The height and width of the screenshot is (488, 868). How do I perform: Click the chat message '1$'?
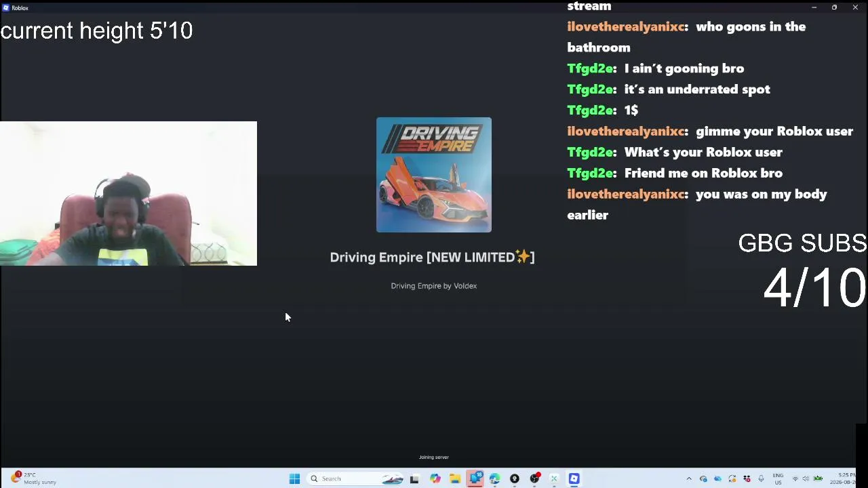click(631, 110)
